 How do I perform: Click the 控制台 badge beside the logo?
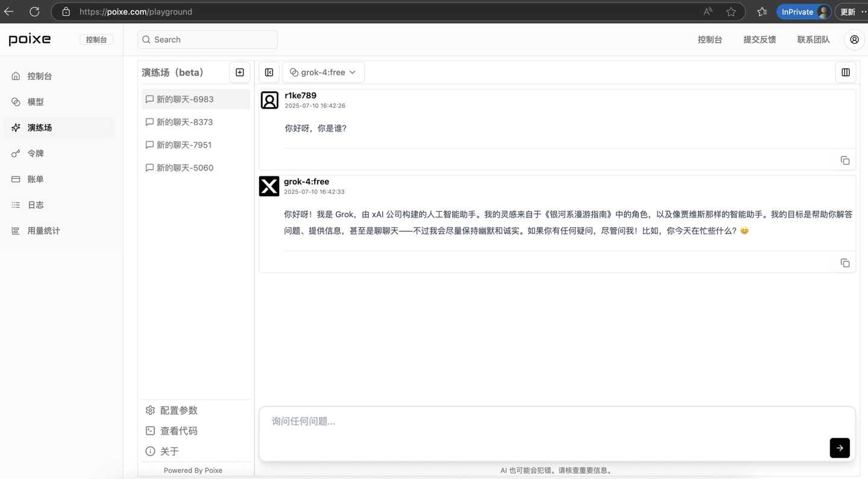tap(96, 39)
